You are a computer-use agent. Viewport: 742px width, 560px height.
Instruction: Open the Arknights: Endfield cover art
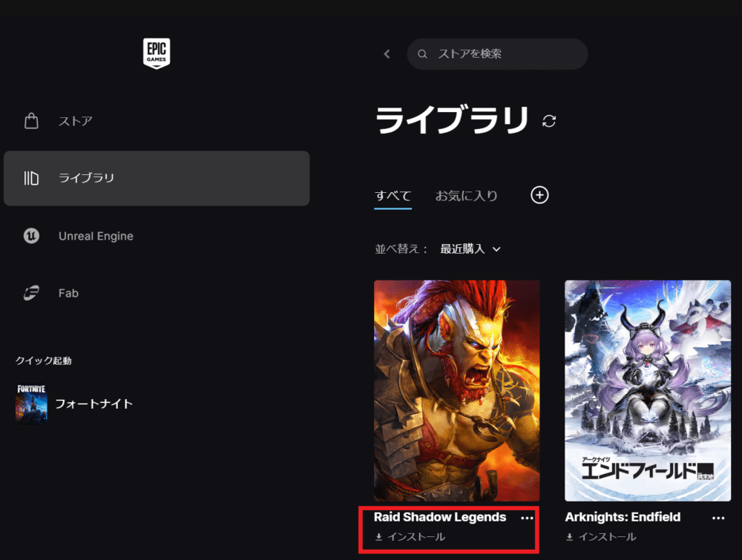coord(648,391)
